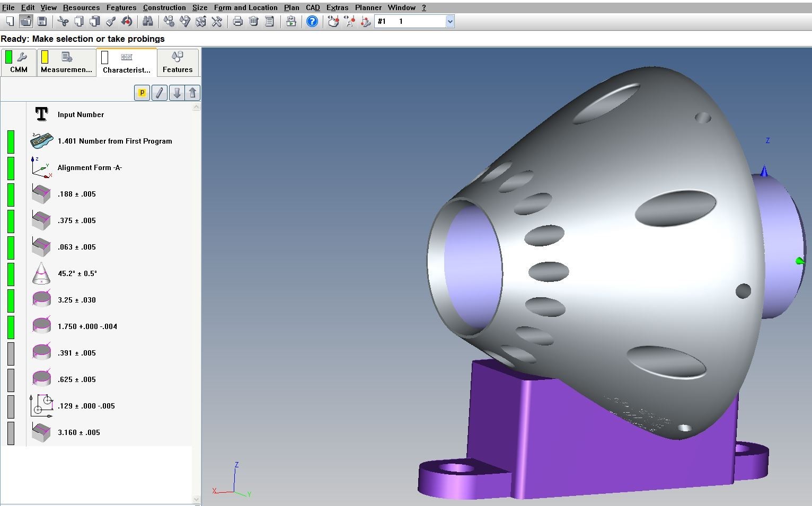Screen dimensions: 812x506
Task: Open the Features menu
Action: [x=121, y=7]
